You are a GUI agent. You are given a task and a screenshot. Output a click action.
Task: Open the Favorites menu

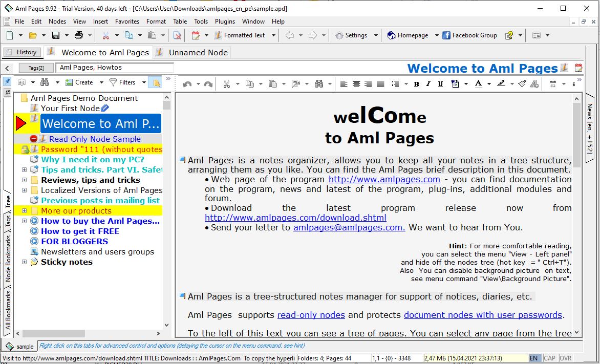(127, 22)
